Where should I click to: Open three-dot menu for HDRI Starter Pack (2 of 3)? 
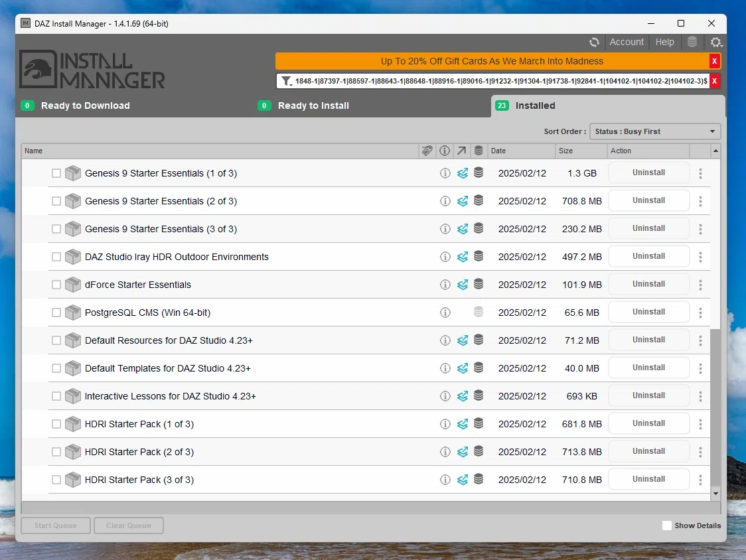(700, 452)
